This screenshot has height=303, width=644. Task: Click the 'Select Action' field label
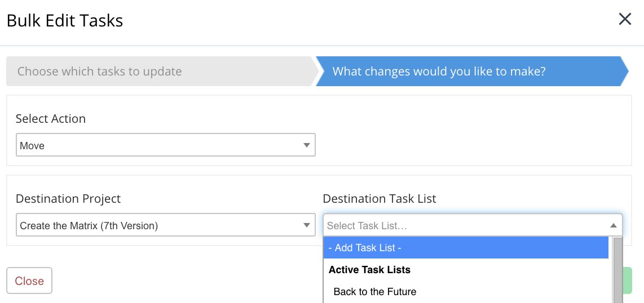click(51, 119)
